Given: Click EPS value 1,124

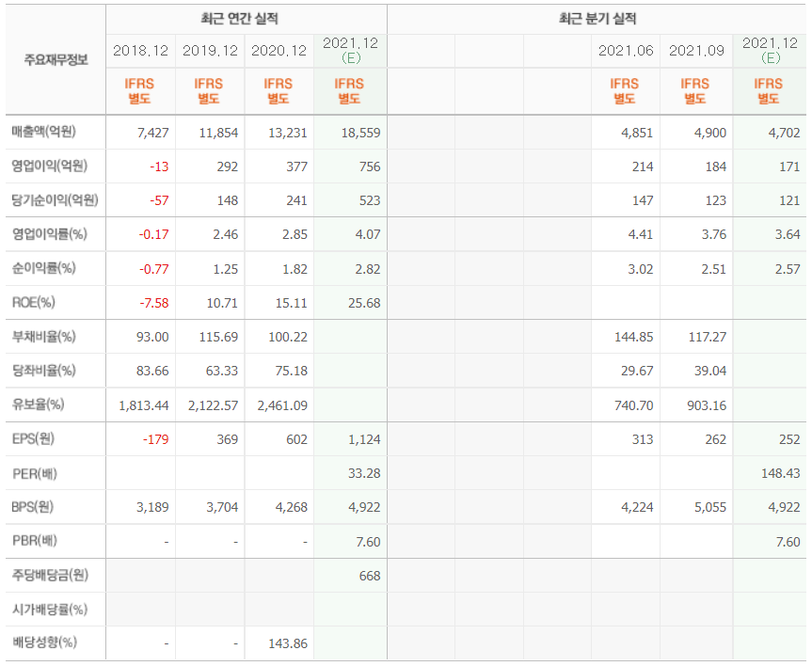Looking at the screenshot, I should 364,439.
